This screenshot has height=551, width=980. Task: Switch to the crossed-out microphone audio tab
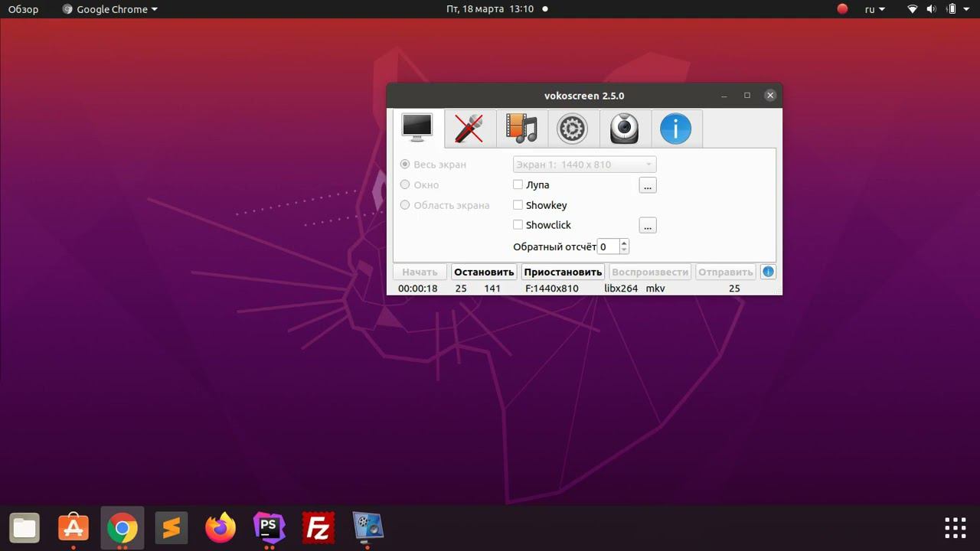click(x=469, y=129)
